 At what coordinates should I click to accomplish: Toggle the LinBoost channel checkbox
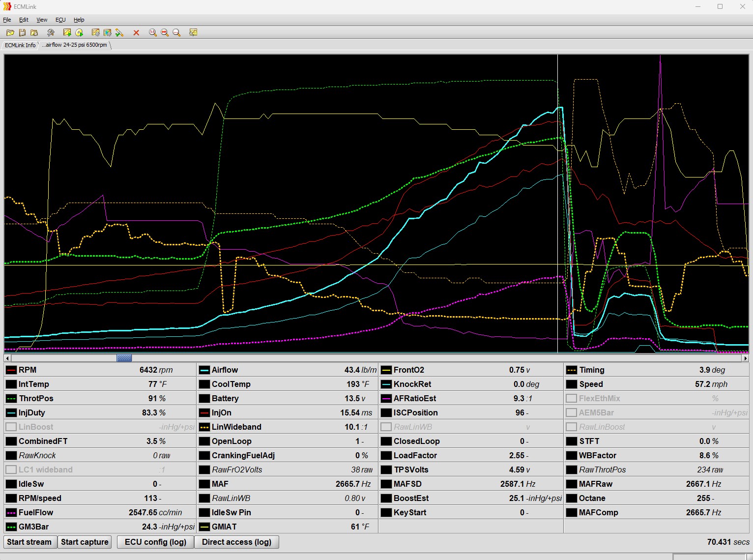(x=11, y=427)
